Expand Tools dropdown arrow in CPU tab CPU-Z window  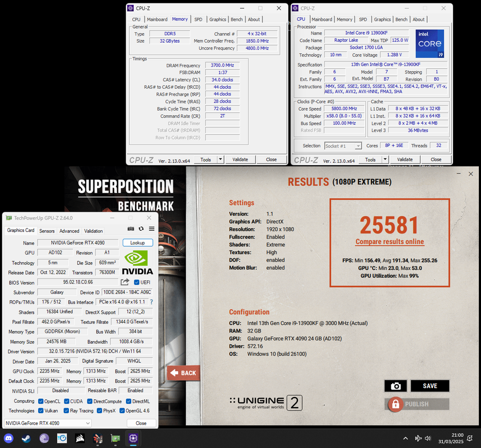[385, 159]
